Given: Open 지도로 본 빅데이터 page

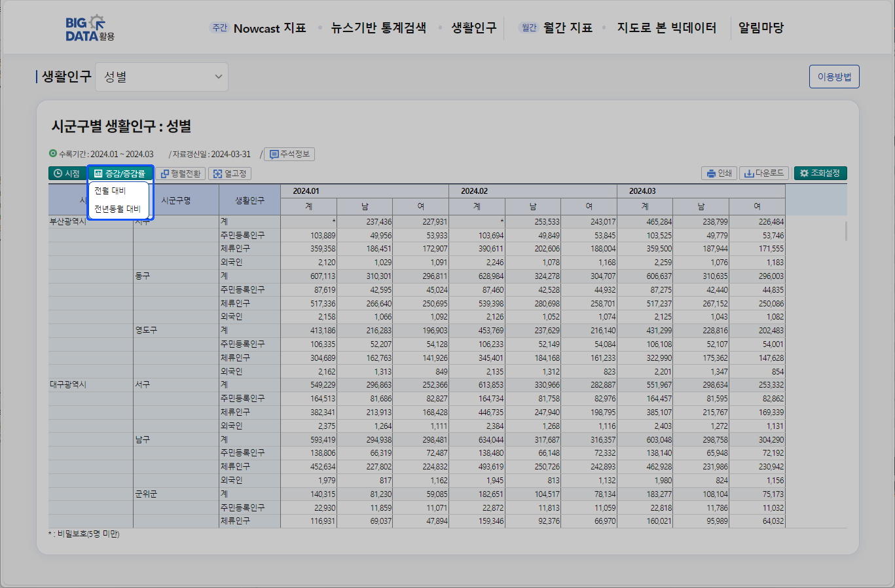Looking at the screenshot, I should 667,28.
